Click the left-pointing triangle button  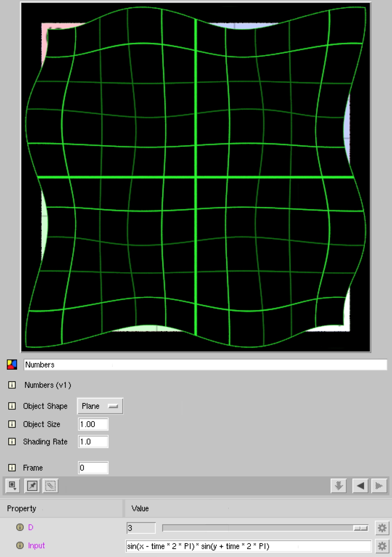[360, 486]
